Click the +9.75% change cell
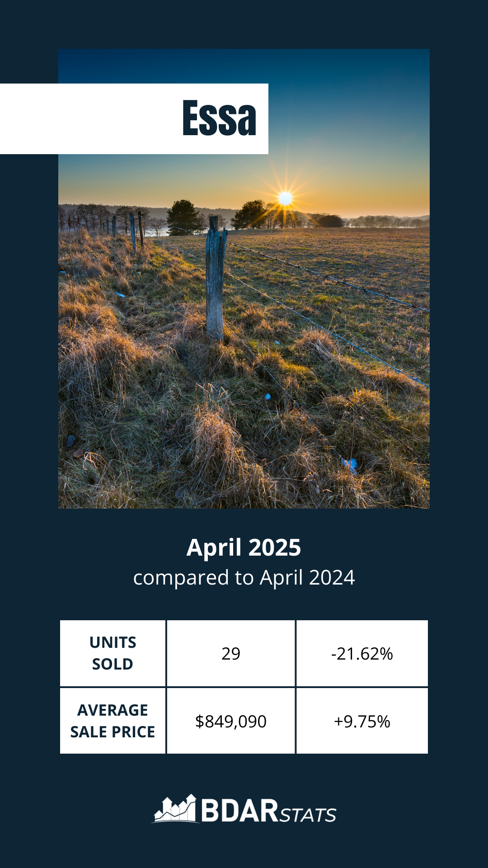 362,721
